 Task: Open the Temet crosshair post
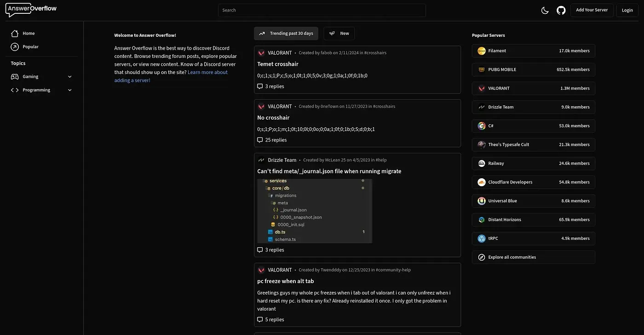278,64
